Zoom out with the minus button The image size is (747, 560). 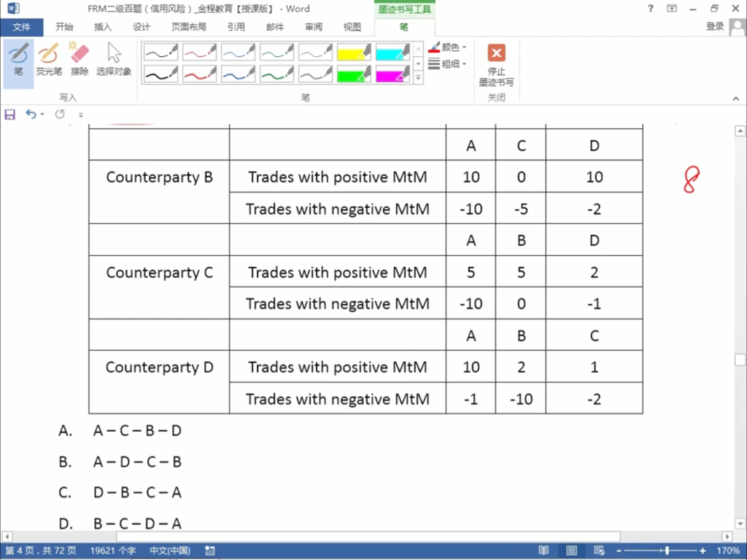point(619,551)
